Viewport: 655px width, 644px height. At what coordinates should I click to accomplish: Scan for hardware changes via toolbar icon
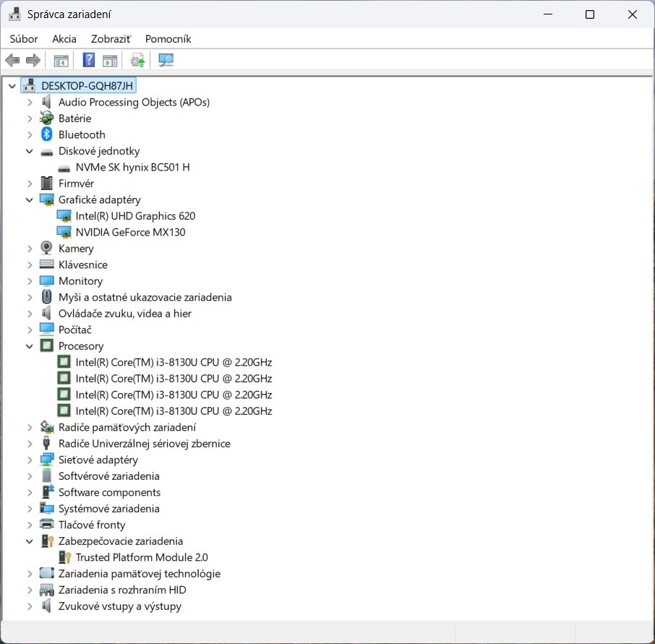click(166, 60)
